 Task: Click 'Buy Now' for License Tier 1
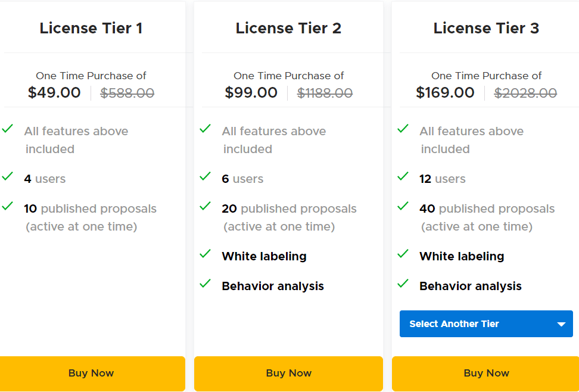(x=91, y=373)
